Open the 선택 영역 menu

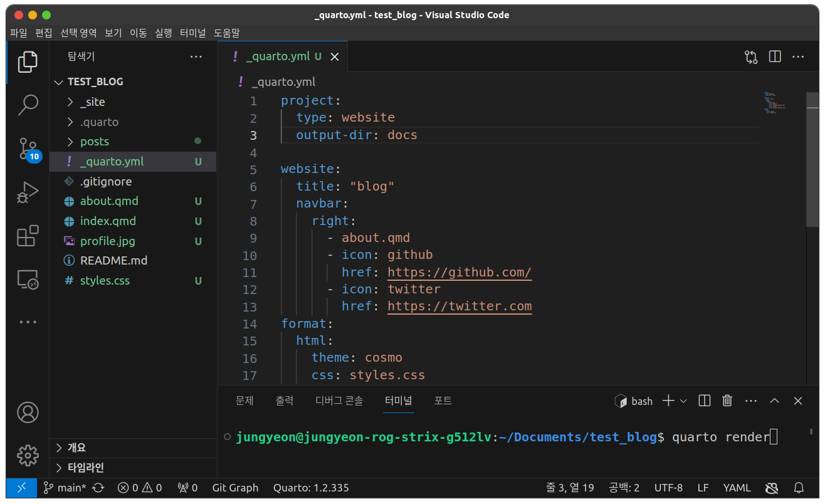tap(78, 33)
